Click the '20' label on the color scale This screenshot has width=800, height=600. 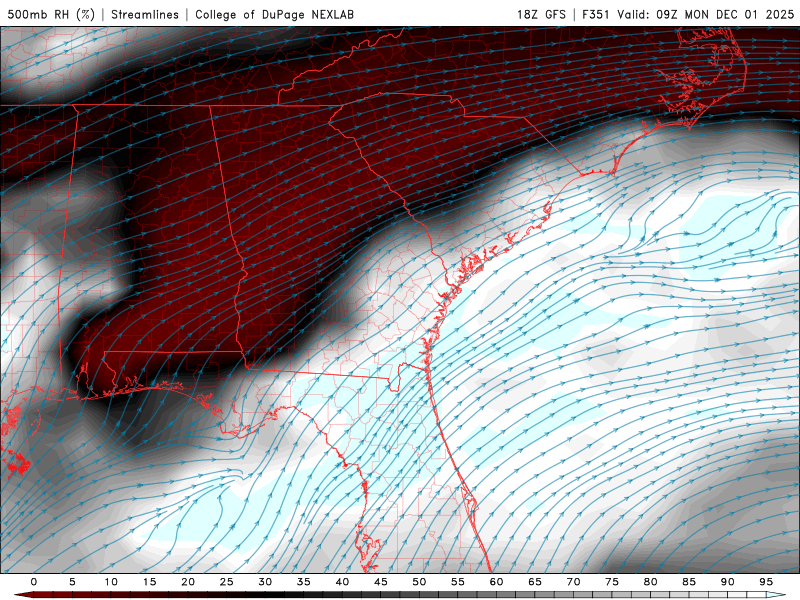pyautogui.click(x=188, y=582)
